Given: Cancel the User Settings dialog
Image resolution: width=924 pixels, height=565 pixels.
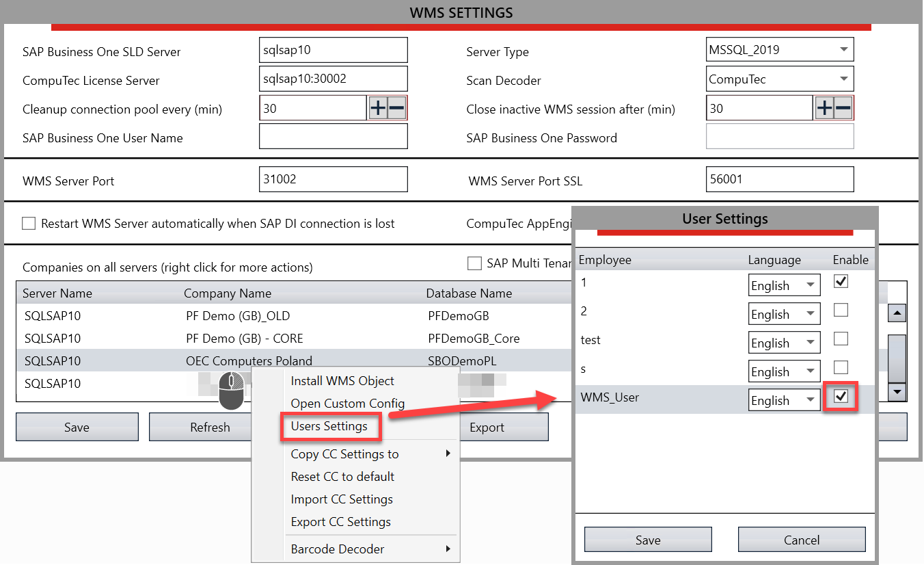Looking at the screenshot, I should click(x=801, y=540).
